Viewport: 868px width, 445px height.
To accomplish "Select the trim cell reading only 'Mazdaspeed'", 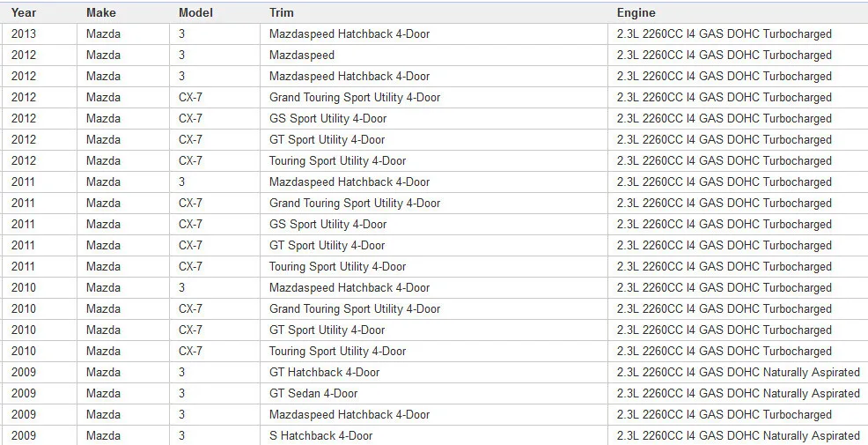I will [x=434, y=55].
